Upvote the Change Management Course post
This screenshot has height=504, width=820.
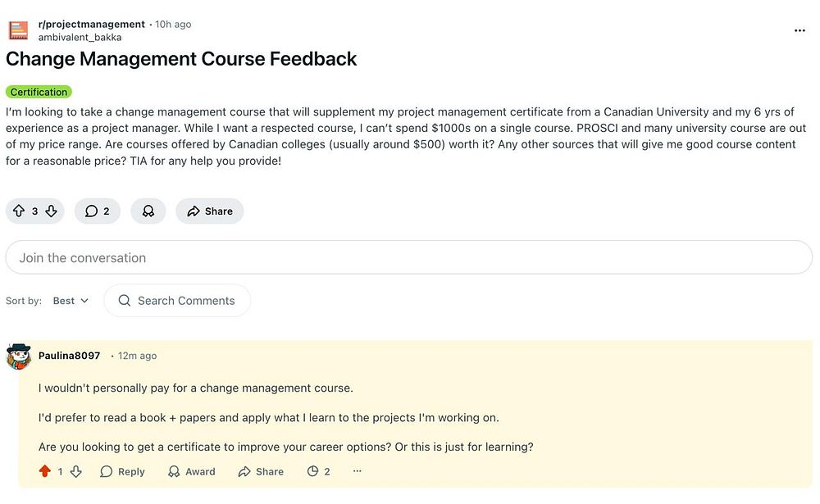[x=19, y=211]
